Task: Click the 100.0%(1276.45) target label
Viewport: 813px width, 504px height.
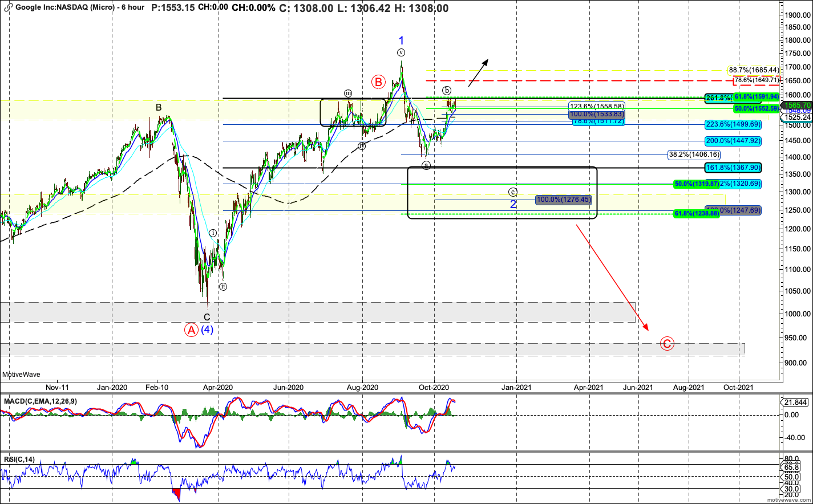Action: click(x=564, y=200)
